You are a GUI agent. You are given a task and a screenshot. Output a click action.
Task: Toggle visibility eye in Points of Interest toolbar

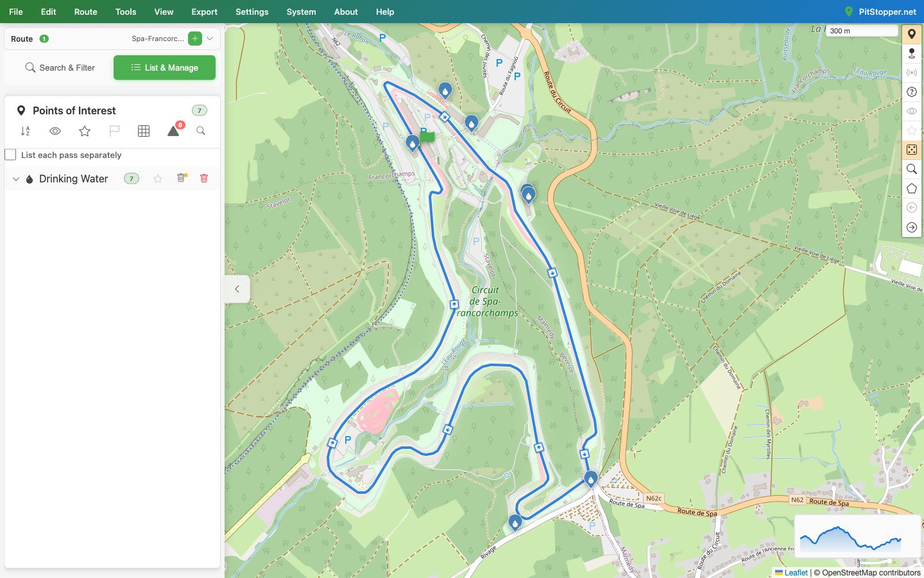tap(55, 131)
